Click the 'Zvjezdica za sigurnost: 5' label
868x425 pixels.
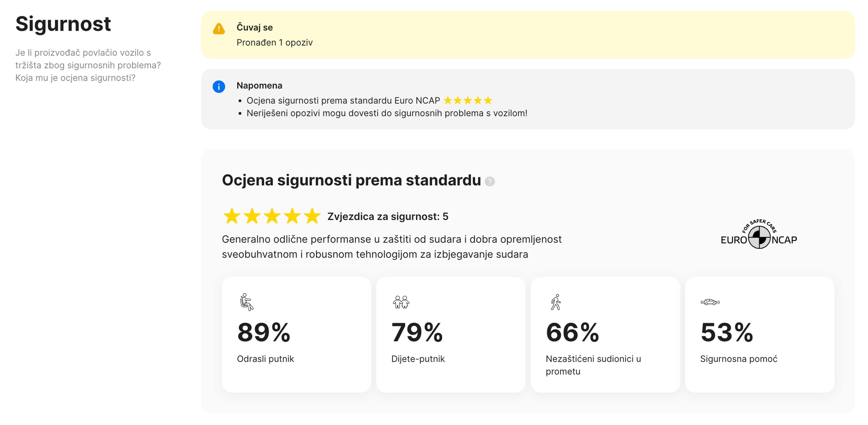[x=388, y=216]
